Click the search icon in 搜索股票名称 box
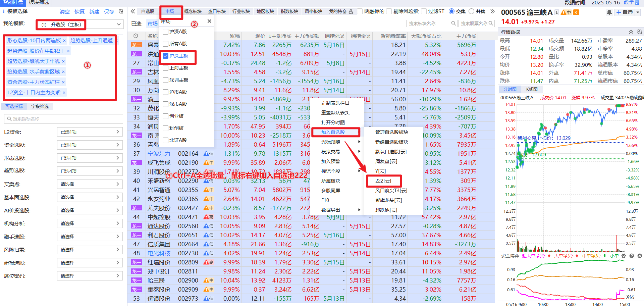This screenshot has width=644, height=306. tap(491, 23)
